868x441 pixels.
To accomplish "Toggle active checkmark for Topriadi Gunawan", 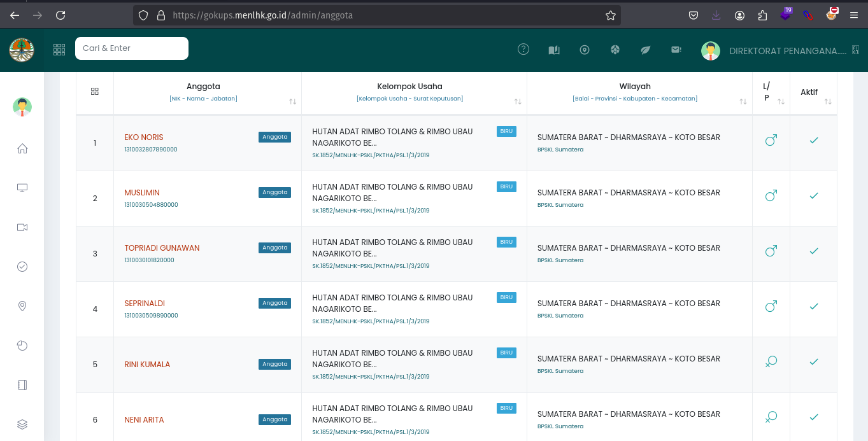I will [813, 251].
